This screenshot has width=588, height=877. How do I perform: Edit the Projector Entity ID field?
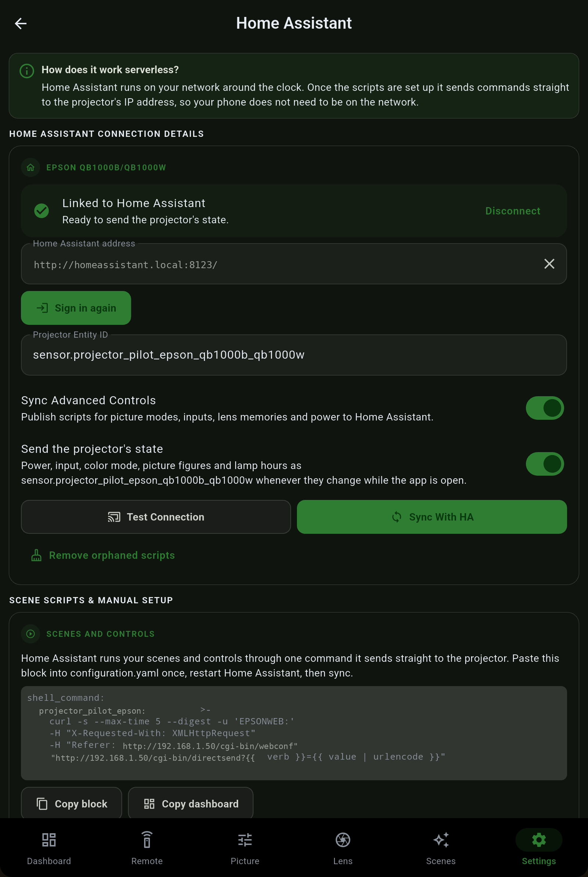tap(294, 355)
